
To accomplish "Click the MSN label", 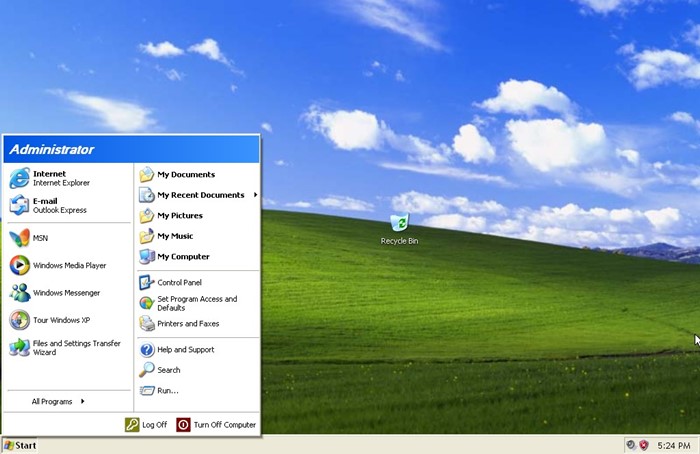I will point(40,238).
